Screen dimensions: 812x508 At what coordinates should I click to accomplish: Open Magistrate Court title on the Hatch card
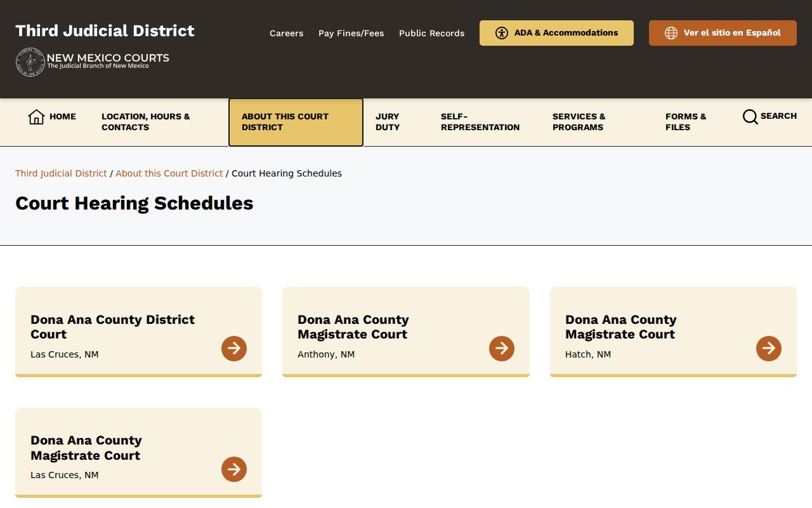click(621, 327)
